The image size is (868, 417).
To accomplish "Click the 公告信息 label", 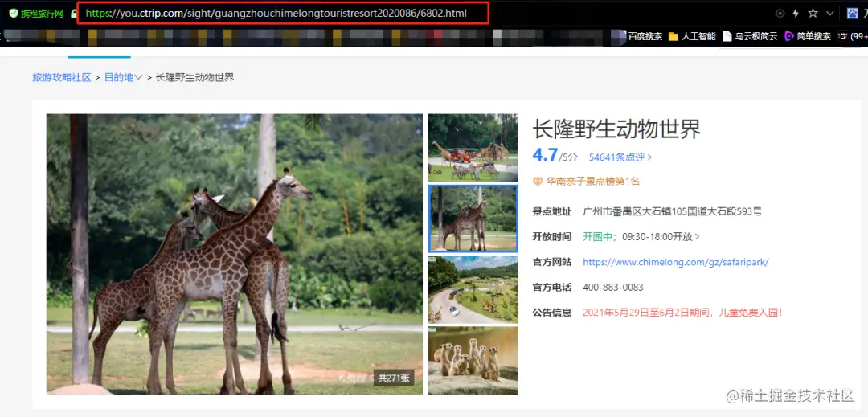I will tap(552, 313).
